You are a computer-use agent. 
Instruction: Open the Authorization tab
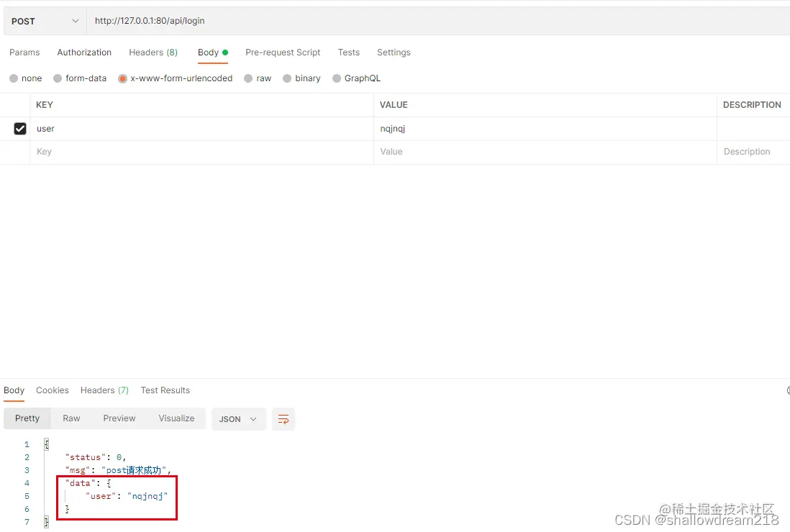pos(84,52)
